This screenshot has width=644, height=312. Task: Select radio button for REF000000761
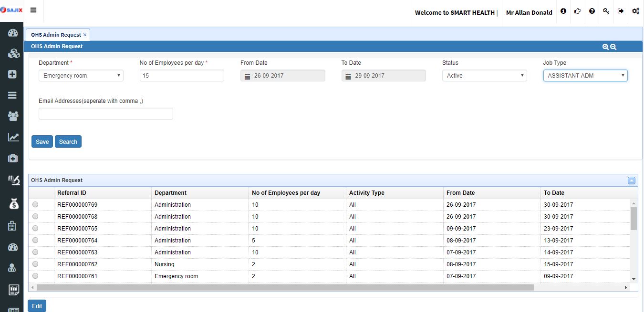coord(35,276)
